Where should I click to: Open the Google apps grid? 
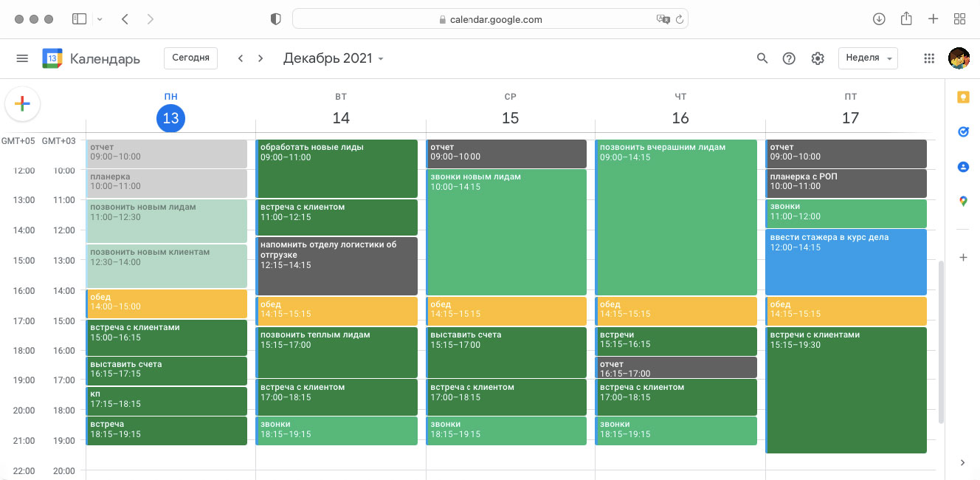click(x=929, y=58)
